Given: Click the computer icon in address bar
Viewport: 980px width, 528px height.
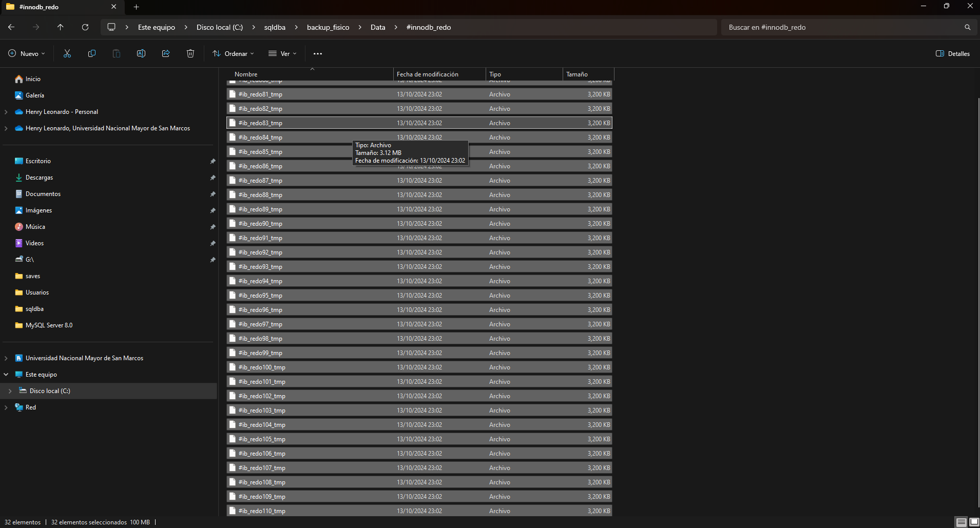Looking at the screenshot, I should point(111,27).
